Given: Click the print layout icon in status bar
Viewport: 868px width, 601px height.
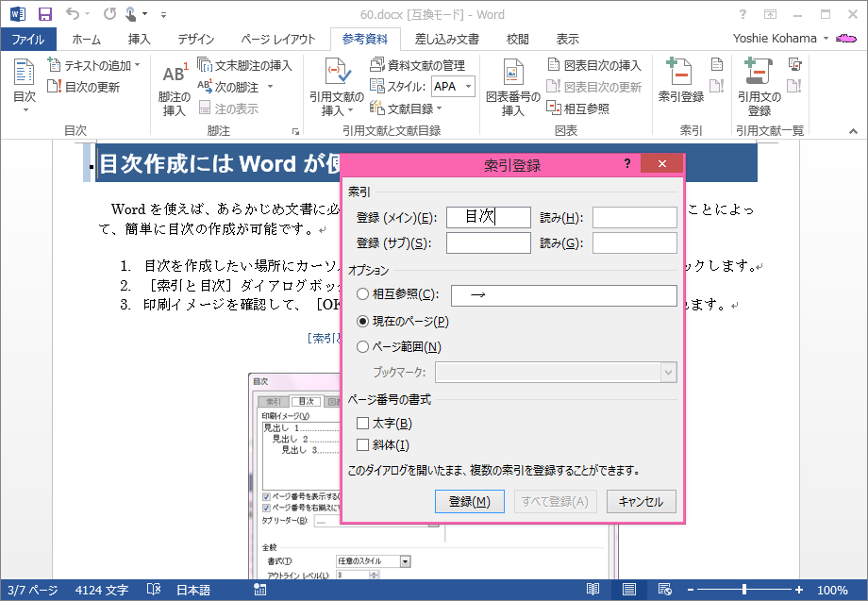Looking at the screenshot, I should [x=629, y=590].
